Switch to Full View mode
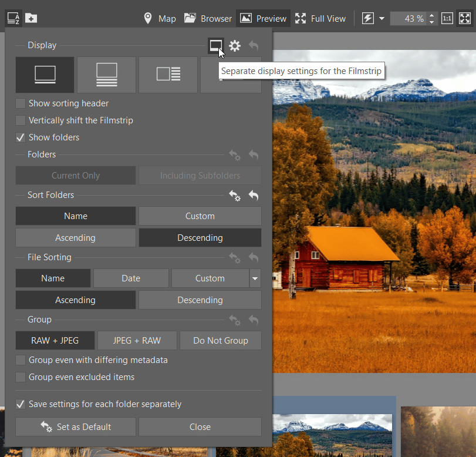 tap(320, 18)
